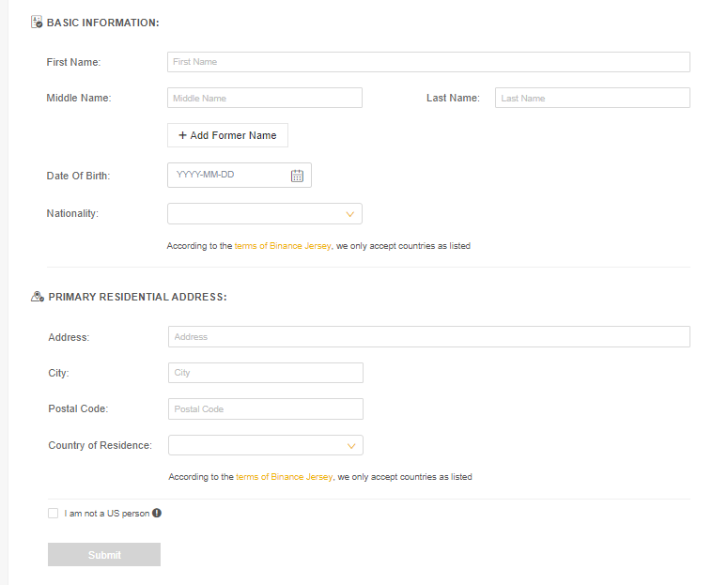
Task: Open the date of birth calendar icon
Action: tap(297, 176)
